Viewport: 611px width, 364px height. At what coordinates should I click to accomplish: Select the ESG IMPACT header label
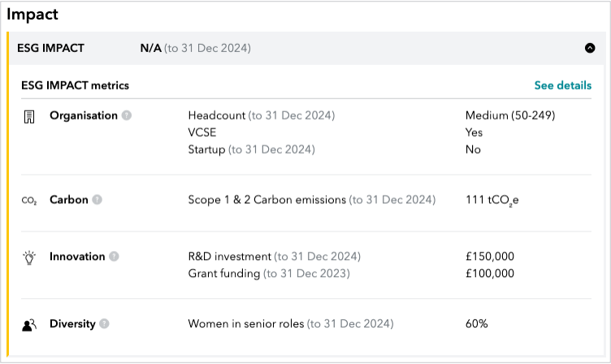50,48
